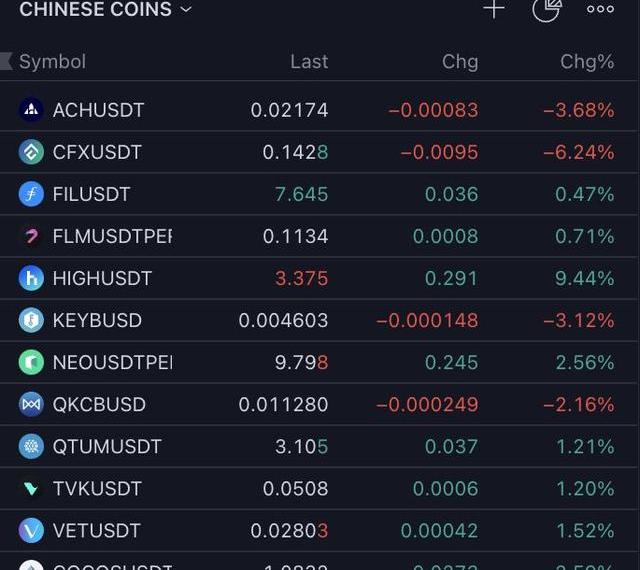Select the FLMUSDTPERP row
The width and height of the screenshot is (640, 570).
(319, 236)
